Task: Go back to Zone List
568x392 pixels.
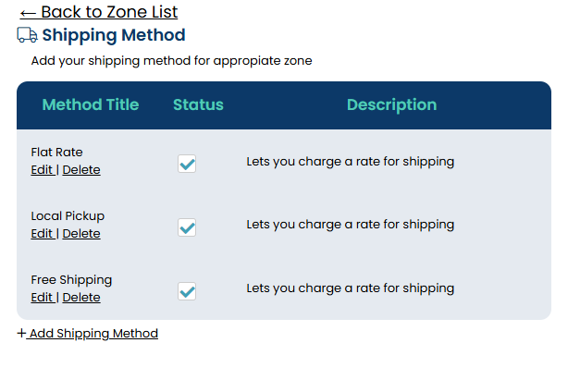Action: [x=98, y=12]
